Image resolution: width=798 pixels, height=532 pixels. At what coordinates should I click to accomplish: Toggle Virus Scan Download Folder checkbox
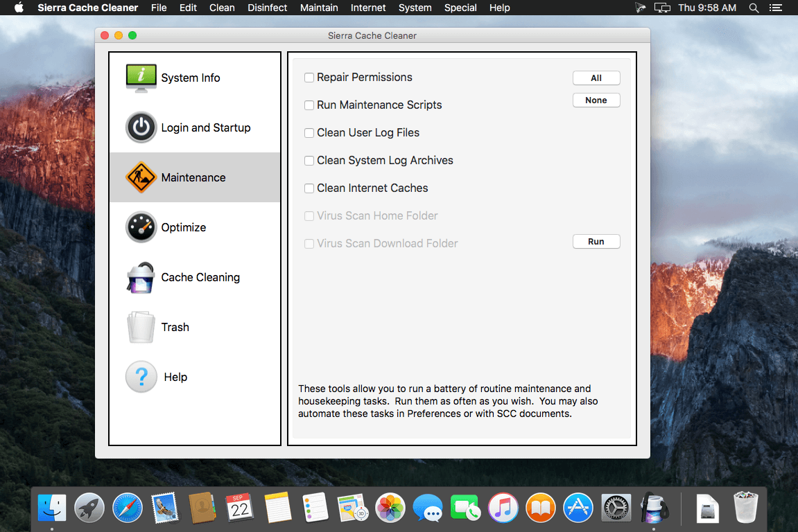(x=309, y=244)
